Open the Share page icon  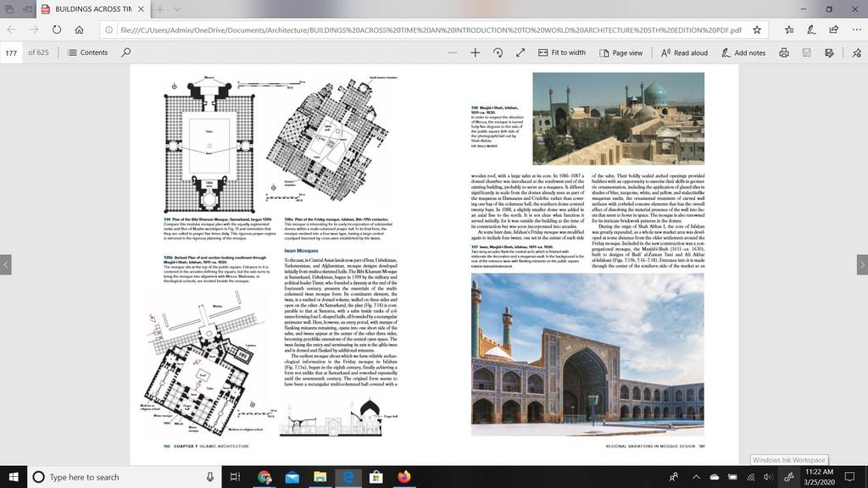[834, 30]
